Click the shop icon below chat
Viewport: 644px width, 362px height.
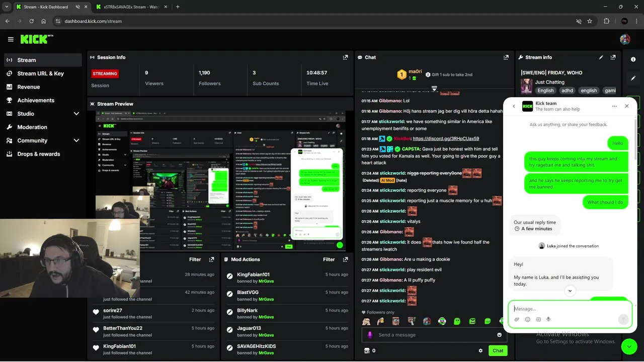pos(367,350)
